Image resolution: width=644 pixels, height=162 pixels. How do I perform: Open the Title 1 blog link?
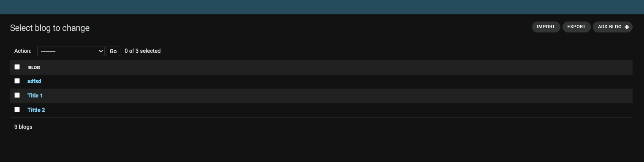pyautogui.click(x=35, y=95)
